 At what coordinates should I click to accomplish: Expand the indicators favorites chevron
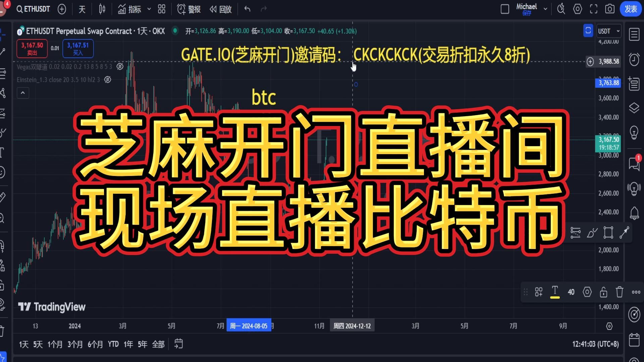(x=149, y=9)
